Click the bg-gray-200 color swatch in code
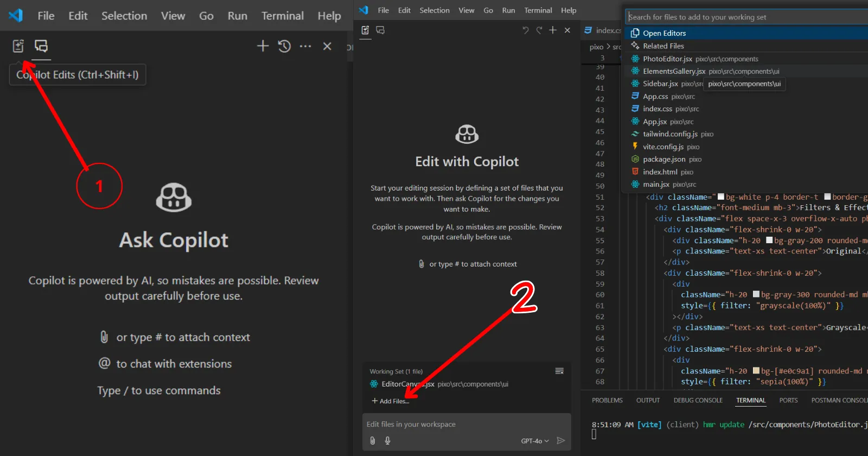868x456 pixels. [x=769, y=240]
